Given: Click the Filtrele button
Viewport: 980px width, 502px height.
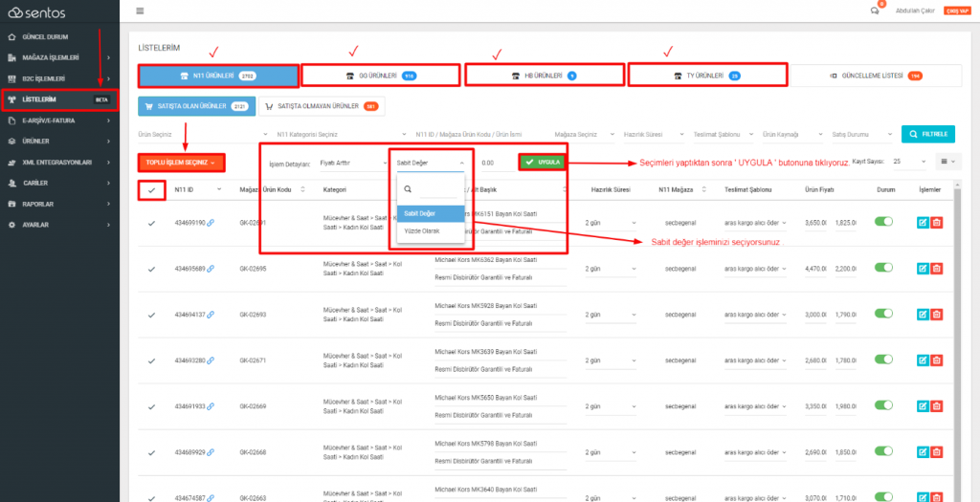Looking at the screenshot, I should tap(927, 135).
